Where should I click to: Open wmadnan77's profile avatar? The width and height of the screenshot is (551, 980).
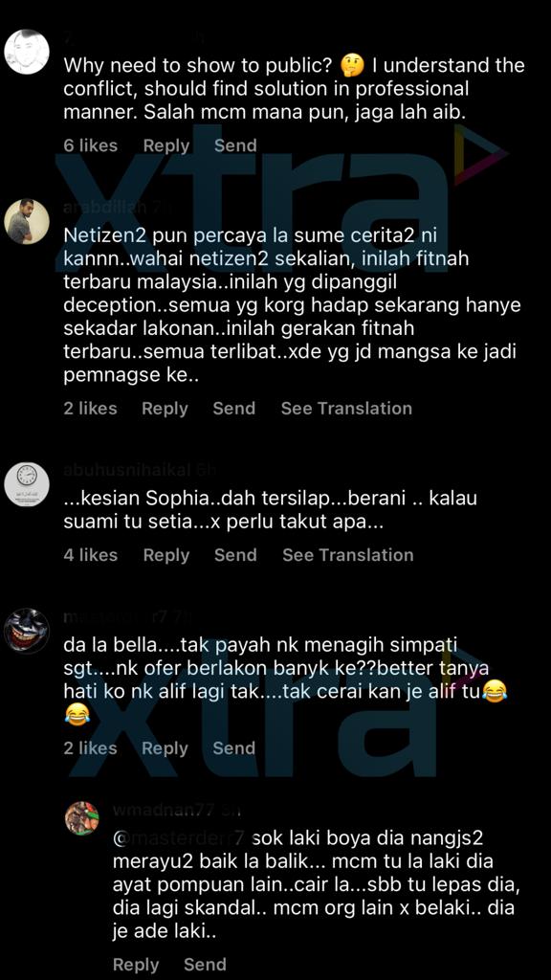(x=82, y=817)
